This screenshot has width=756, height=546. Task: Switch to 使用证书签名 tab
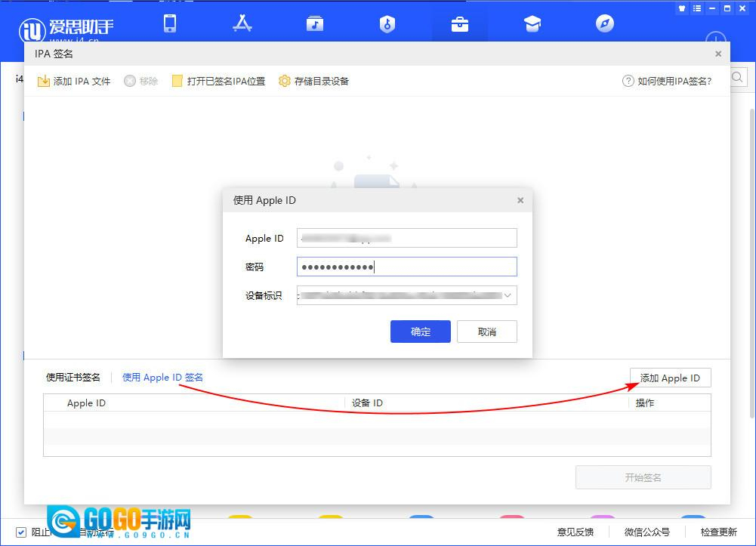[x=73, y=378]
